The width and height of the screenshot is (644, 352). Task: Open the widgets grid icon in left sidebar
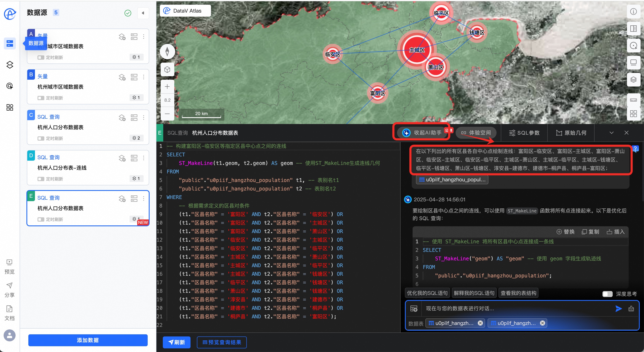10,108
